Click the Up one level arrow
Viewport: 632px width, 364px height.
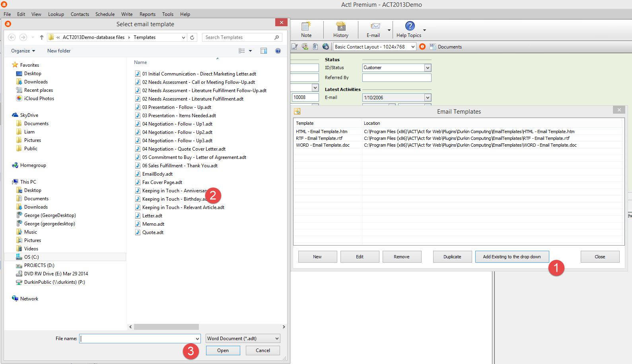(x=42, y=37)
